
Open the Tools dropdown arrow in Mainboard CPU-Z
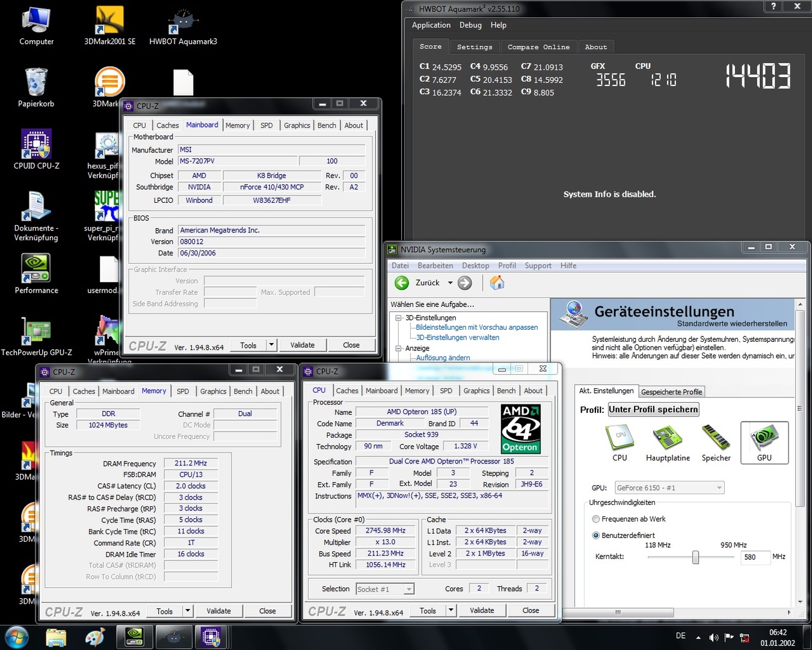(x=271, y=345)
